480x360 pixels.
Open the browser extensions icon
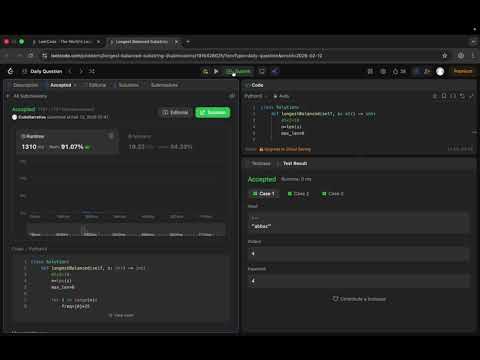point(461,56)
